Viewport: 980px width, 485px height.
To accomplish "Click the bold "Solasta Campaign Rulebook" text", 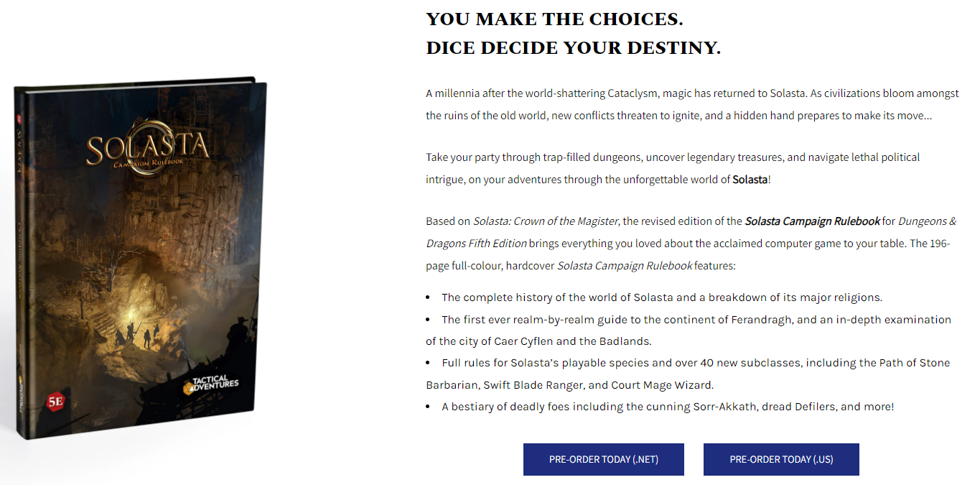I will 812,221.
